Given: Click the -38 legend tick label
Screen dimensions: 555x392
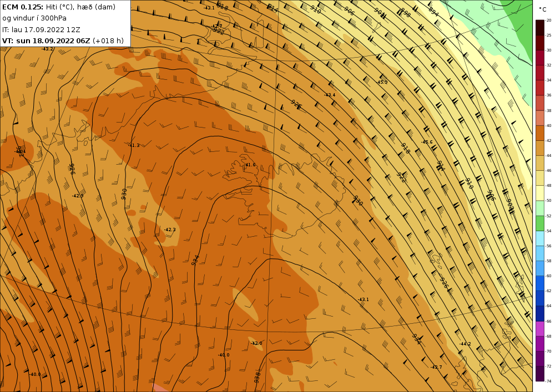Looking at the screenshot, I should tap(548, 111).
